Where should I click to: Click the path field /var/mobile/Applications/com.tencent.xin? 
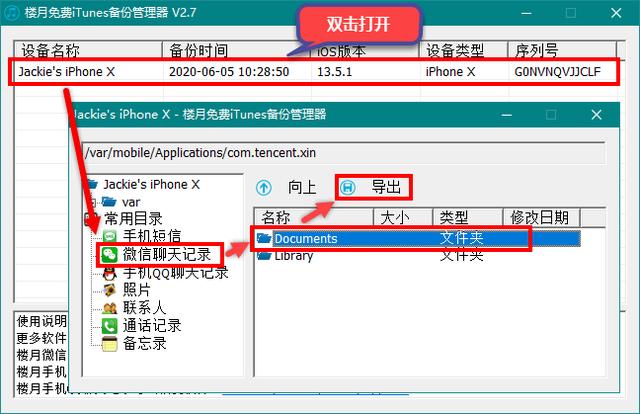click(344, 153)
